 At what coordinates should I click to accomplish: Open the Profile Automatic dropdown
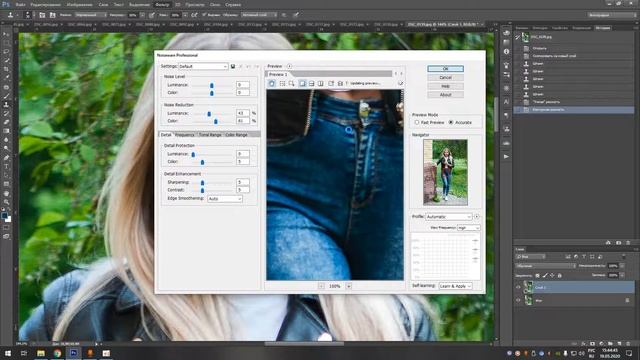pos(449,217)
